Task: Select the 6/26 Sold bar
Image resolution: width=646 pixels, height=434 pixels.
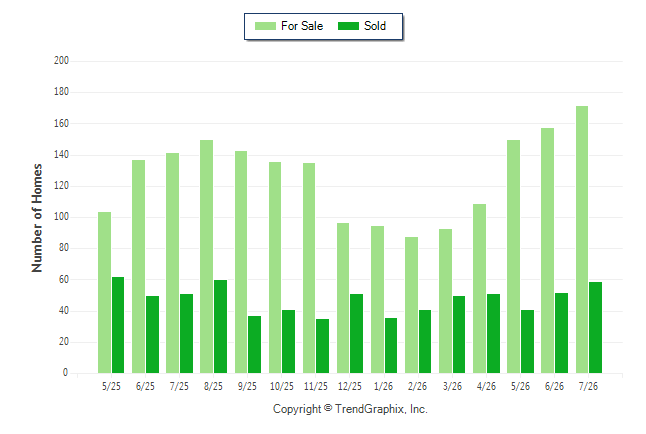Action: [562, 333]
